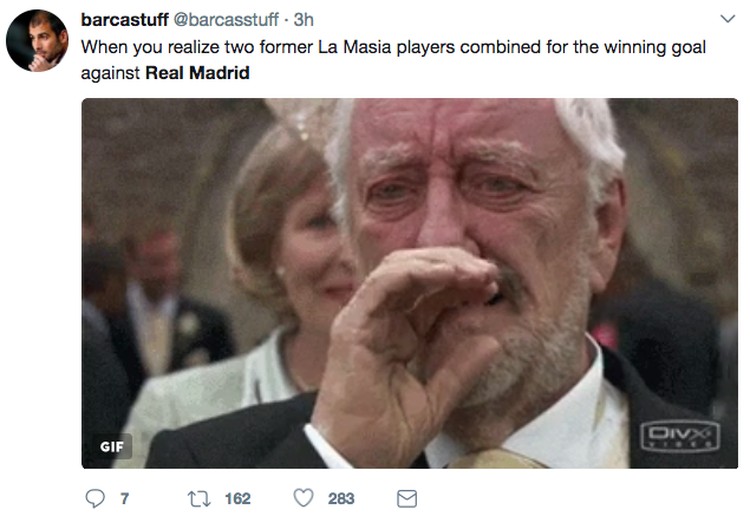Open the tweet via the 3h timestamp
This screenshot has width=750, height=516.
pos(304,20)
